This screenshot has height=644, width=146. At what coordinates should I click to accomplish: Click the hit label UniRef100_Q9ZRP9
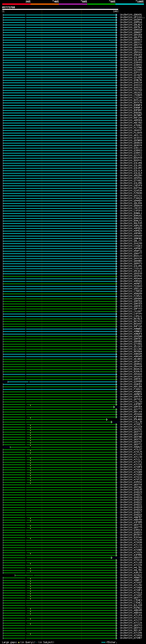(x=131, y=20)
